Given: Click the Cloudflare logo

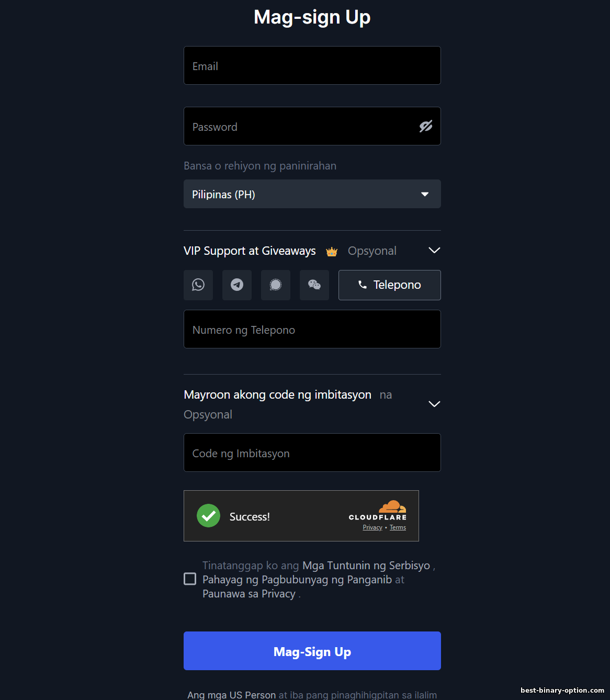Looking at the screenshot, I should point(378,511).
